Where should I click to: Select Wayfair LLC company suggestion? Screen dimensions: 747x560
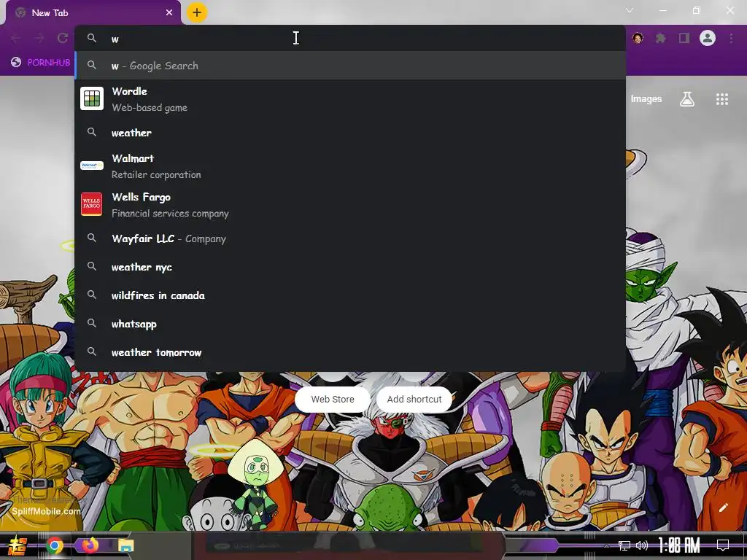(x=349, y=238)
